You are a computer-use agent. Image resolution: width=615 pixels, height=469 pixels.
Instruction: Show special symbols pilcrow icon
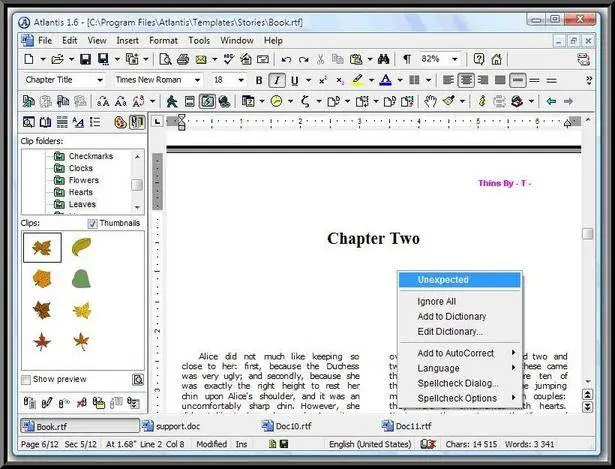pyautogui.click(x=407, y=59)
